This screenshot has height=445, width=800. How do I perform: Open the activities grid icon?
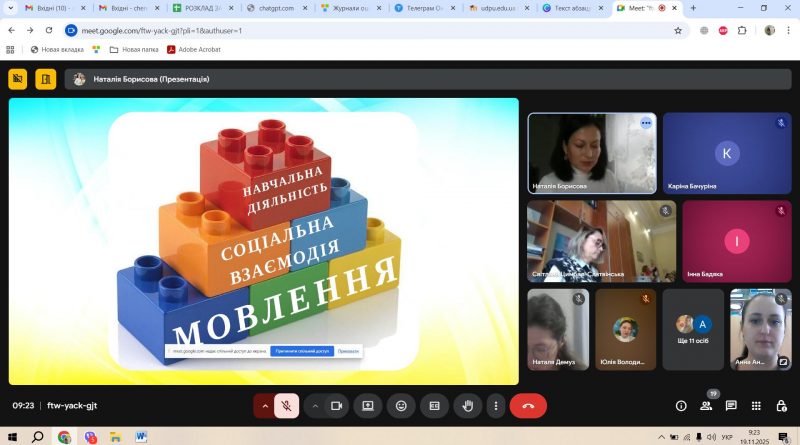point(756,406)
